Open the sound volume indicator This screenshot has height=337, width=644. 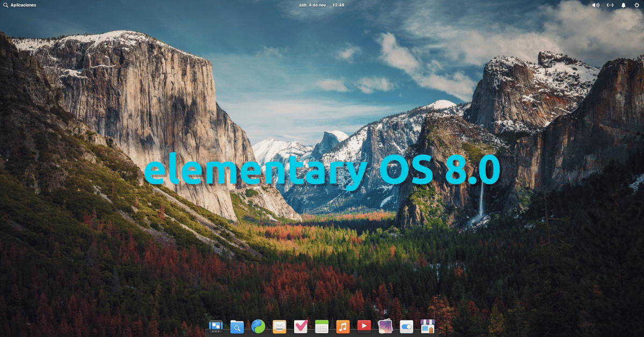596,5
